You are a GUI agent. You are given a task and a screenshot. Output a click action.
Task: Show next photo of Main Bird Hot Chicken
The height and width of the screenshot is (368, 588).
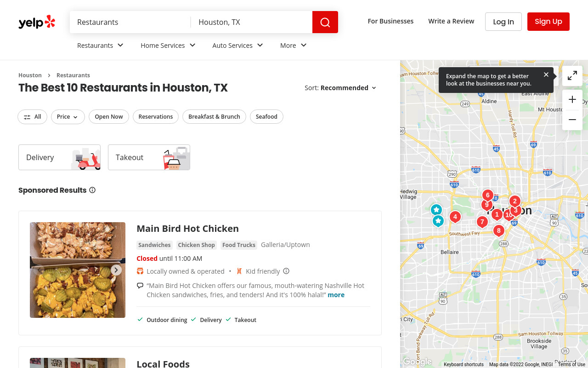[x=116, y=270]
